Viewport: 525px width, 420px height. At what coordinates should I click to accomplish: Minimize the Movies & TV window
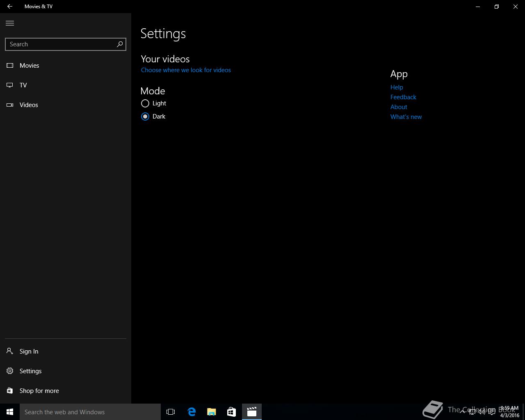(478, 7)
